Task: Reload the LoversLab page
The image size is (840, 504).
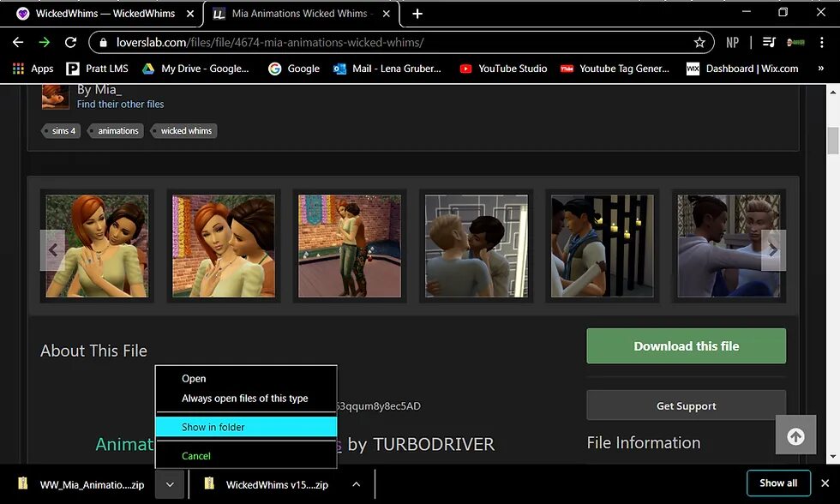Action: click(x=70, y=42)
